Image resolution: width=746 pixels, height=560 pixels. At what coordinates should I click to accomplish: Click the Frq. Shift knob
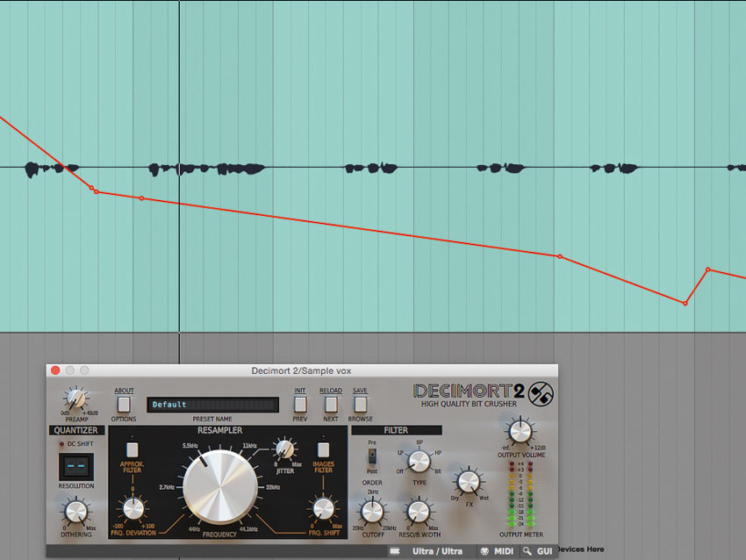click(324, 508)
